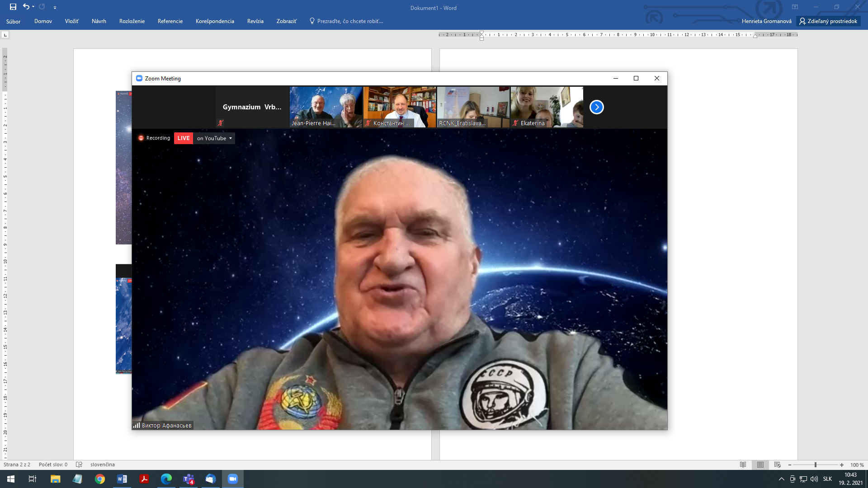Open the network icon in system tray
Screen dimensions: 868x488
(x=803, y=479)
